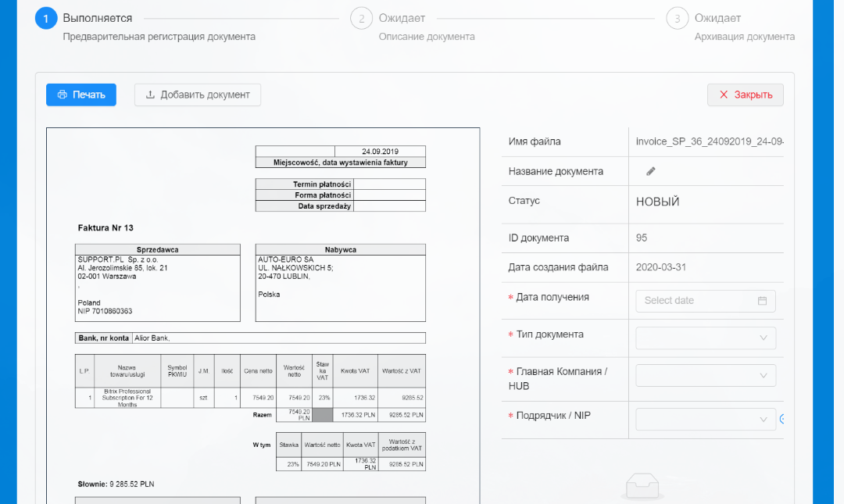This screenshot has height=504, width=844.
Task: Click the Termin płatności row label
Action: 322,184
